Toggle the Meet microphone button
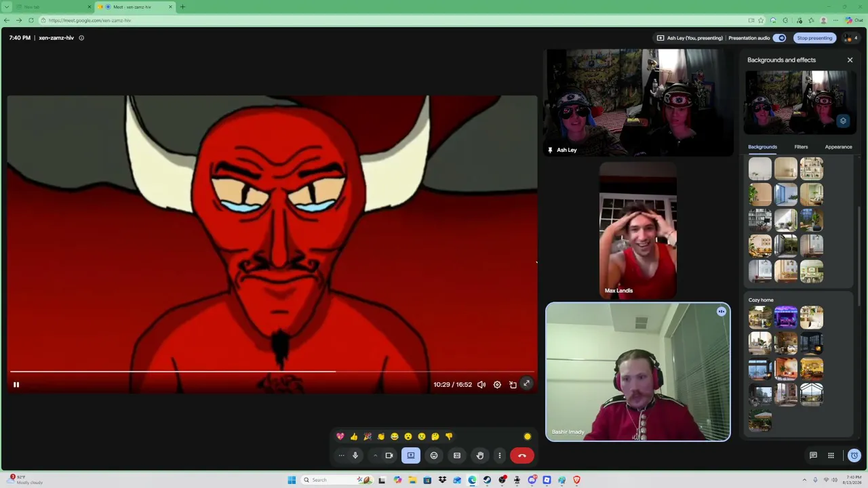868x488 pixels. point(355,455)
